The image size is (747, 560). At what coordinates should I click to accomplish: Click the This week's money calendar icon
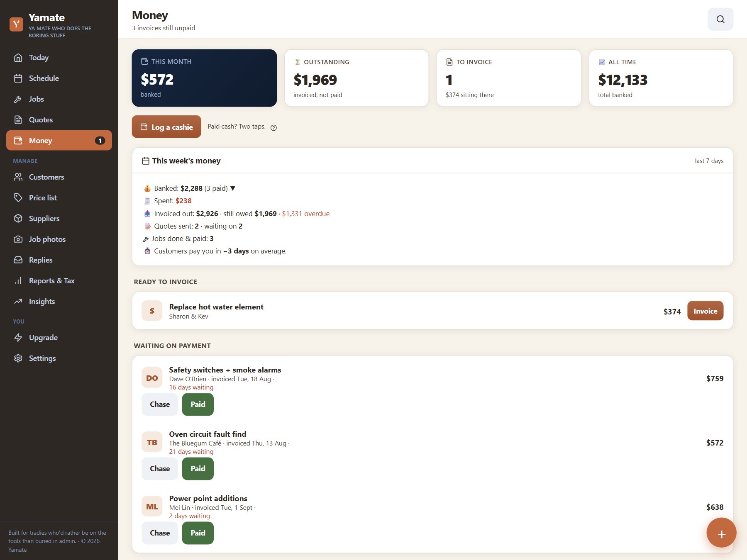146,161
